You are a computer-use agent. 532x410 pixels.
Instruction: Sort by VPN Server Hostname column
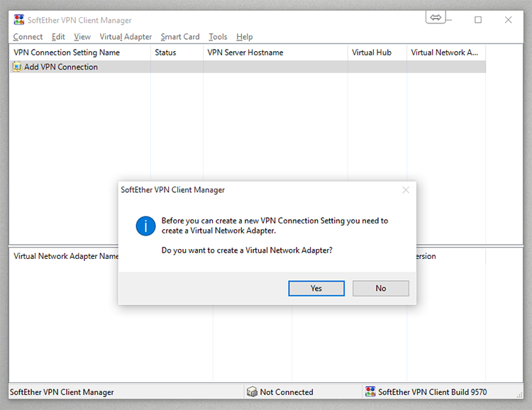click(275, 52)
